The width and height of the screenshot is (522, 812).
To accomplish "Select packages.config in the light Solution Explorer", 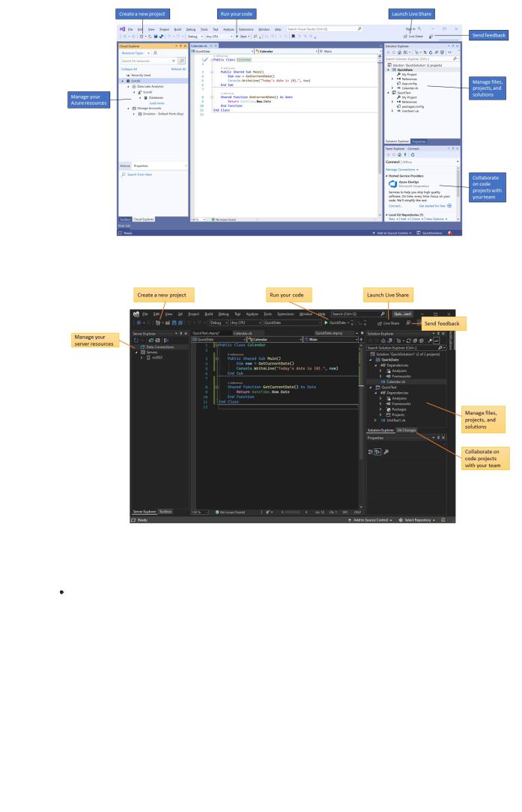I will 413,107.
